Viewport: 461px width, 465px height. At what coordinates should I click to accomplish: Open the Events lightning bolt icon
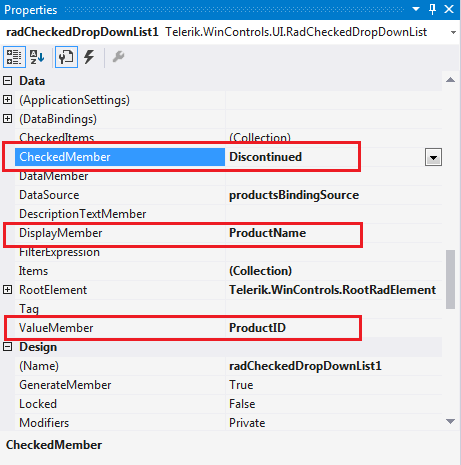point(89,57)
